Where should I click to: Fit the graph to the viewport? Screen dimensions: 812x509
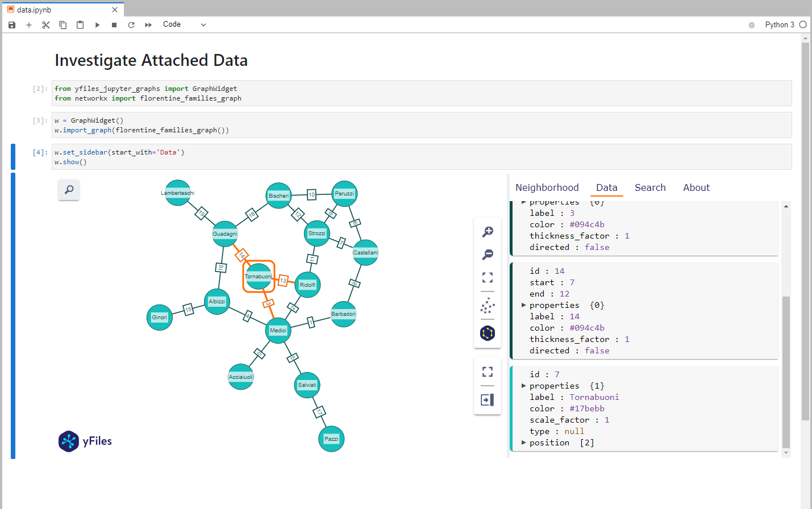[x=487, y=277]
